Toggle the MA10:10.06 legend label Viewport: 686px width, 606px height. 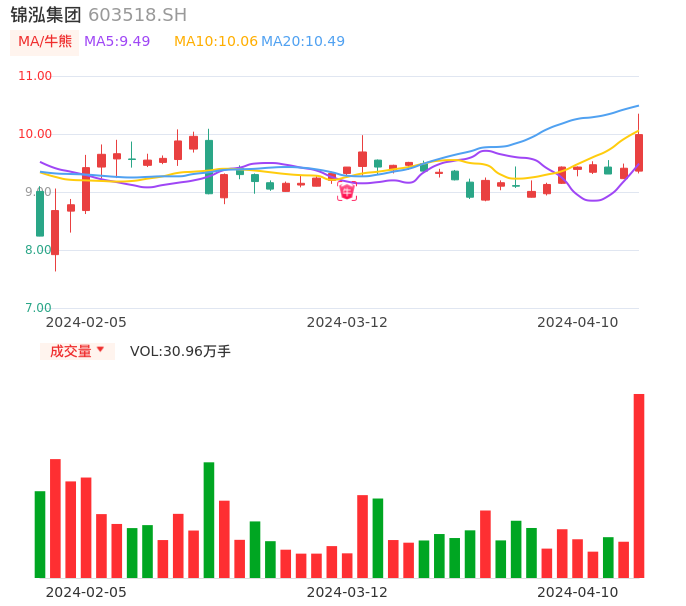(216, 41)
